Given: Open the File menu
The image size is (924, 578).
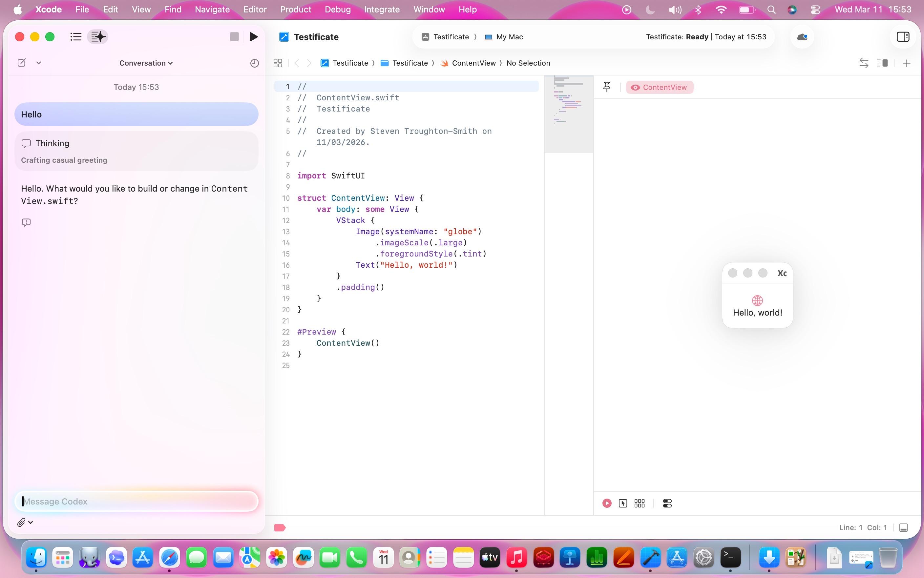Looking at the screenshot, I should (82, 10).
